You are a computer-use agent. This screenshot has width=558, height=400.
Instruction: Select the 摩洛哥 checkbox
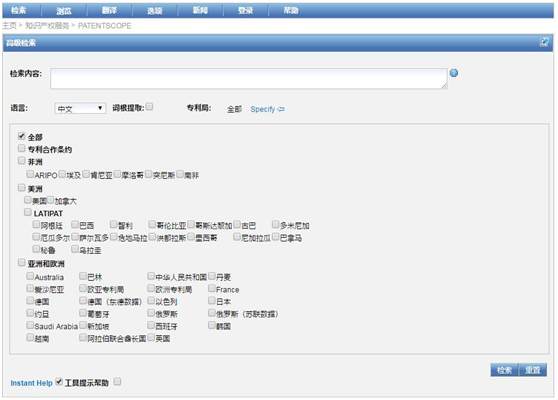117,174
